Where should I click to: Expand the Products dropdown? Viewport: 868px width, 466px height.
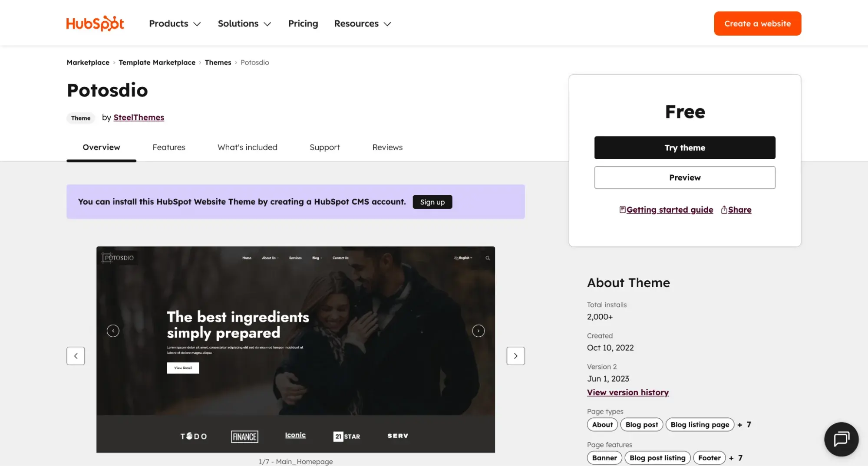[x=174, y=23]
